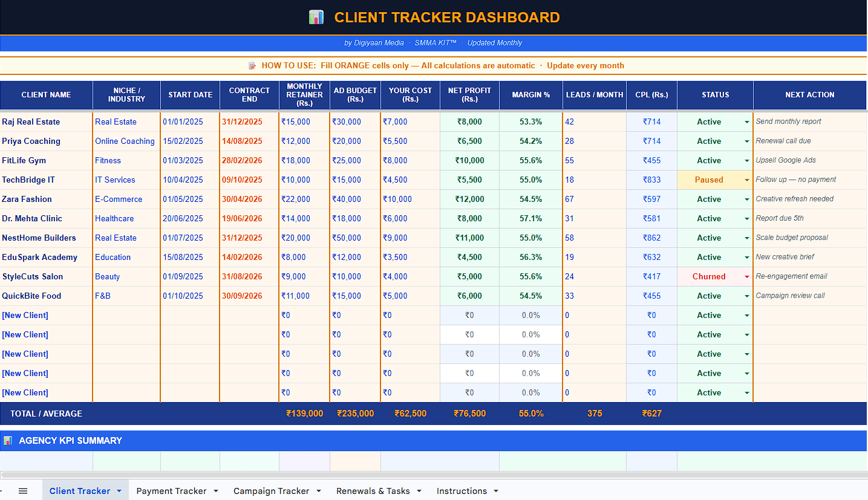
Task: Click the "HOW TO USE" instruction banner
Action: [x=434, y=65]
